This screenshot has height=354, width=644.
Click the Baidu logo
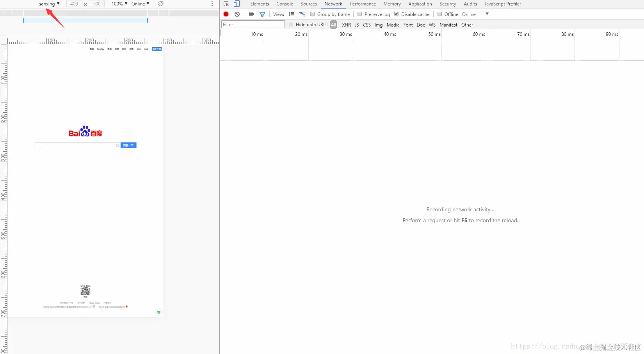click(x=85, y=131)
